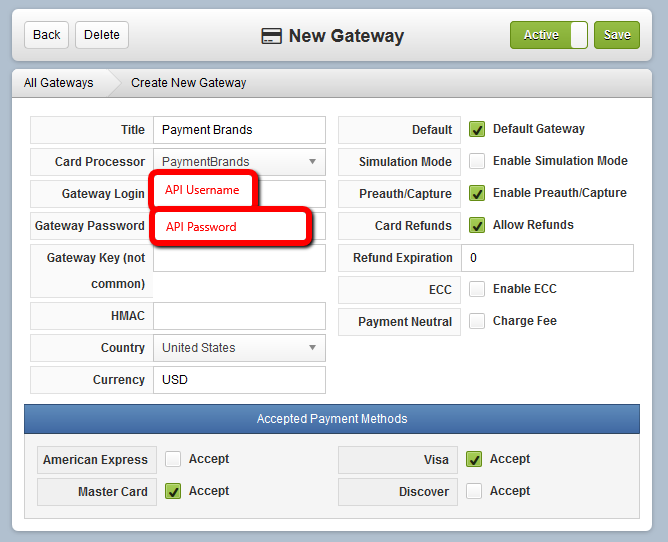The height and width of the screenshot is (542, 668).
Task: Uncheck the Default Gateway checkbox
Action: [477, 129]
